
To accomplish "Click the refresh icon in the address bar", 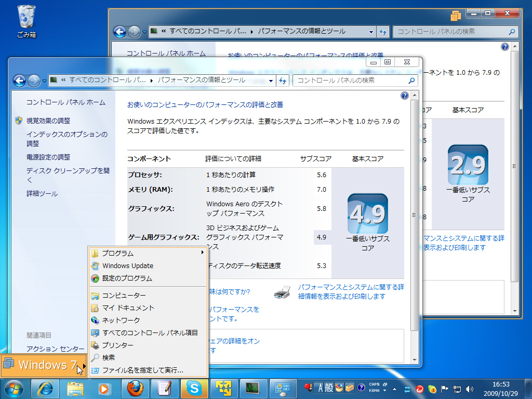I will click(x=283, y=81).
